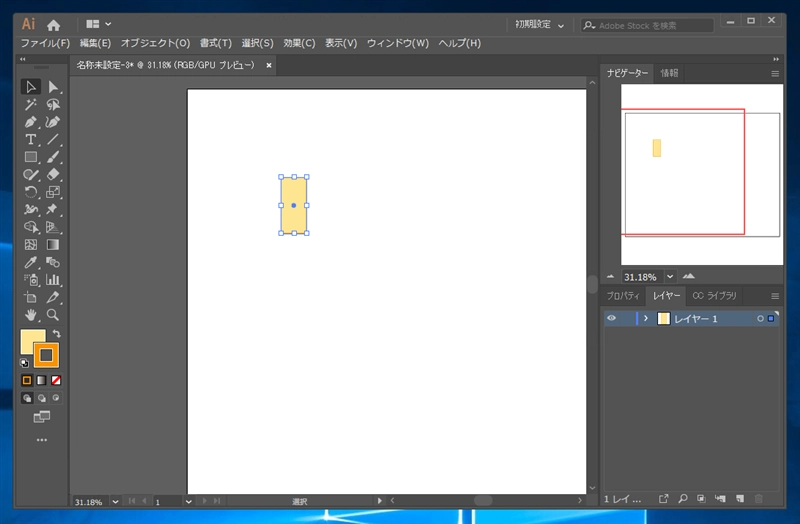800x524 pixels.
Task: Select the Gradient tool
Action: click(x=53, y=244)
